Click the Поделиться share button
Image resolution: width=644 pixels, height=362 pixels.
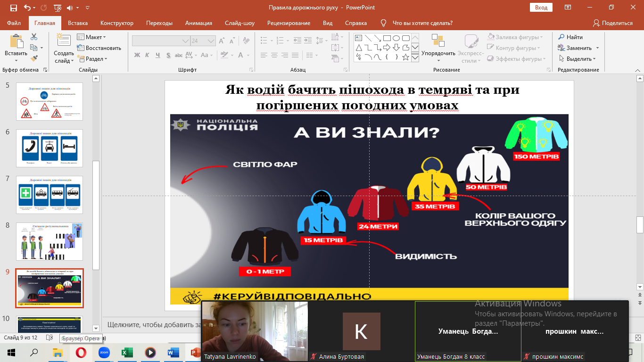pyautogui.click(x=613, y=23)
